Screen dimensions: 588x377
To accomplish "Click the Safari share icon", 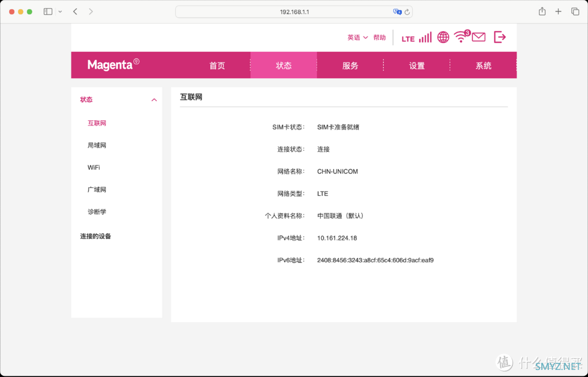I will pyautogui.click(x=542, y=11).
